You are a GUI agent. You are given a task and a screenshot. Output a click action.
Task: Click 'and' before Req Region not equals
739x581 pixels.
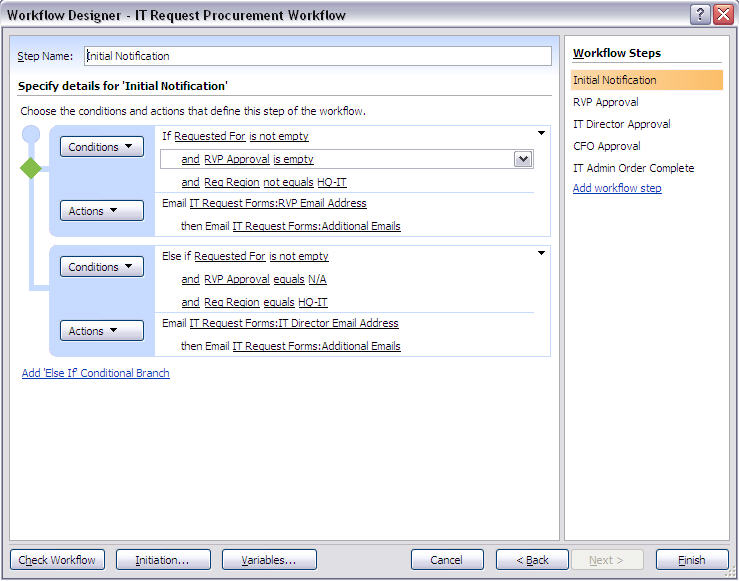[190, 182]
